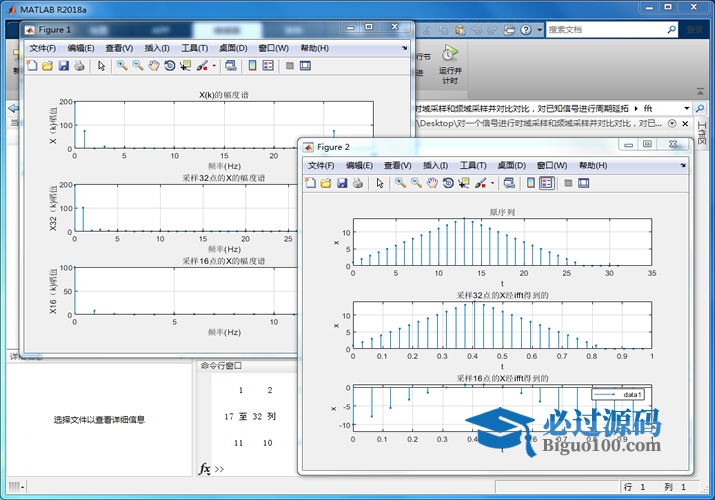
Task: Click dock arrow in Figure 2 menu bar
Action: coord(683,165)
